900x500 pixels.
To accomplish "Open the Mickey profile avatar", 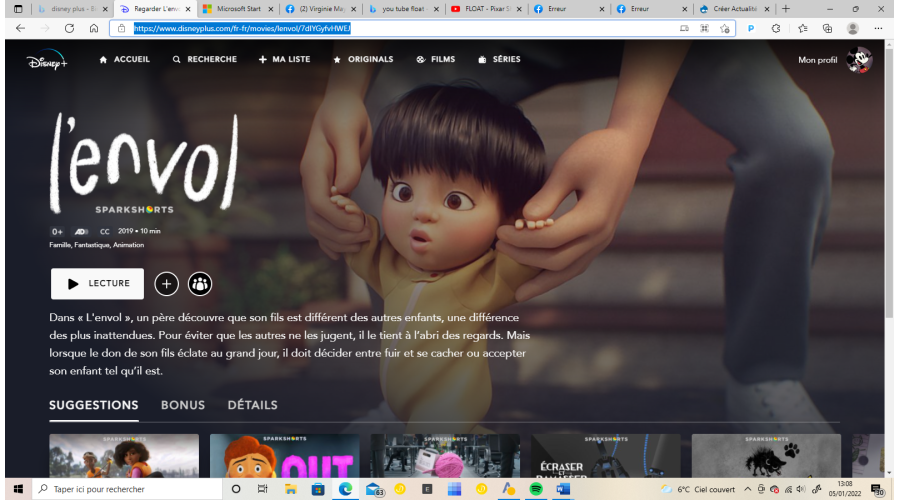I will (859, 60).
